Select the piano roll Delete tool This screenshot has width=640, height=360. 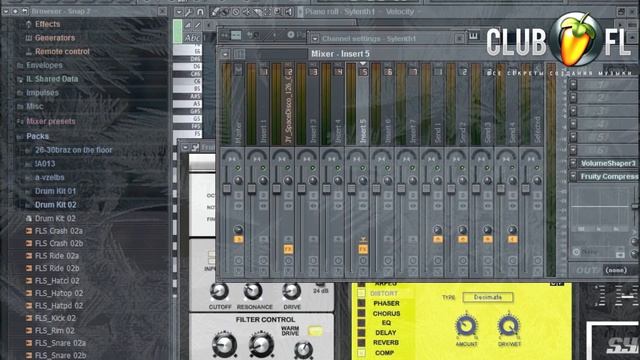click(x=236, y=12)
